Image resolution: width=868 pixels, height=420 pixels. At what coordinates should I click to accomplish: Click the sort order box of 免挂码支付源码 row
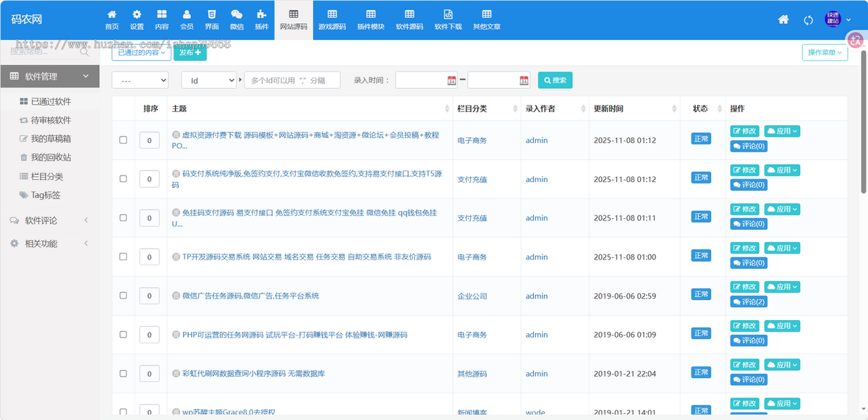(149, 218)
